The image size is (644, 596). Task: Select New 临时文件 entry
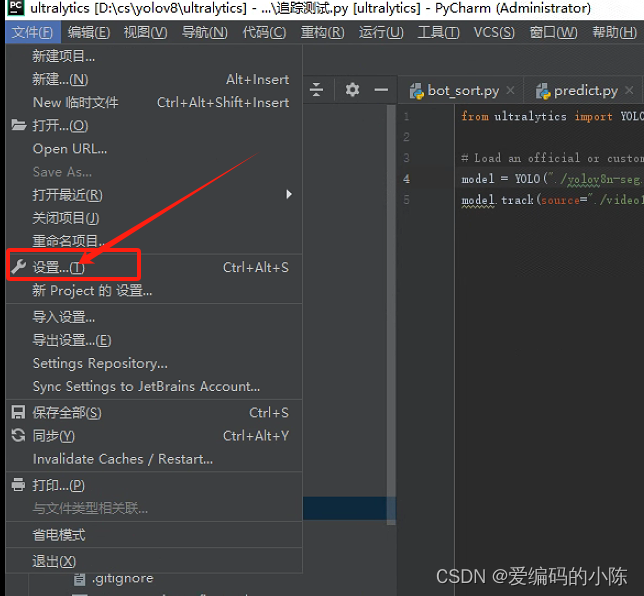coord(154,102)
